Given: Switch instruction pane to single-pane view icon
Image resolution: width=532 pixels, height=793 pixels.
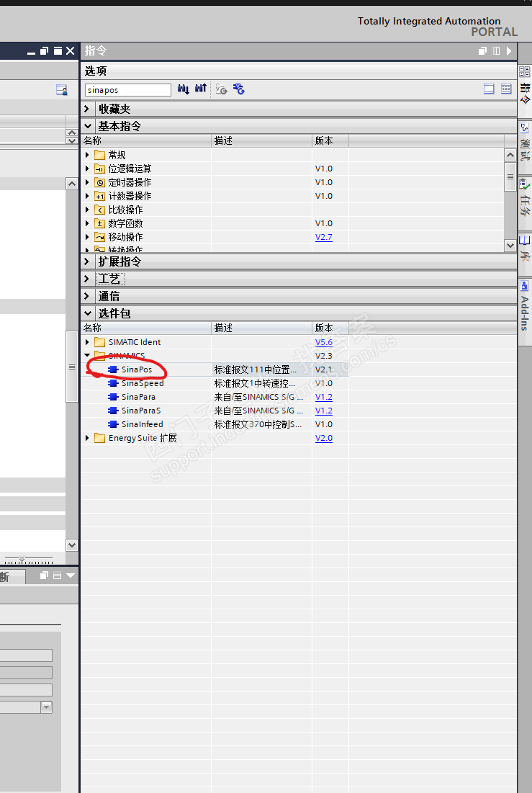Looking at the screenshot, I should click(489, 89).
